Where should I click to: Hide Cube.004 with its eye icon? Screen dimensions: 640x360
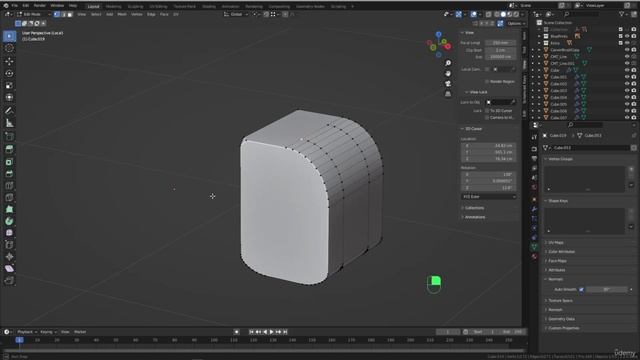[x=627, y=98]
